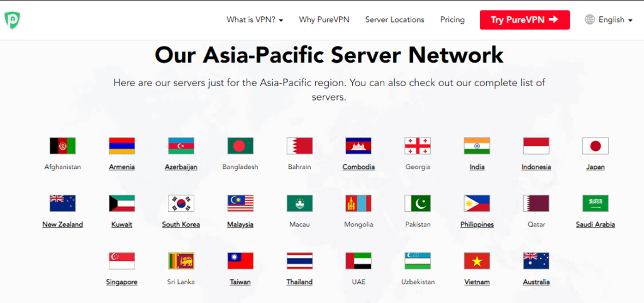The image size is (644, 303).
Task: Click the Combodia text link
Action: 358,167
